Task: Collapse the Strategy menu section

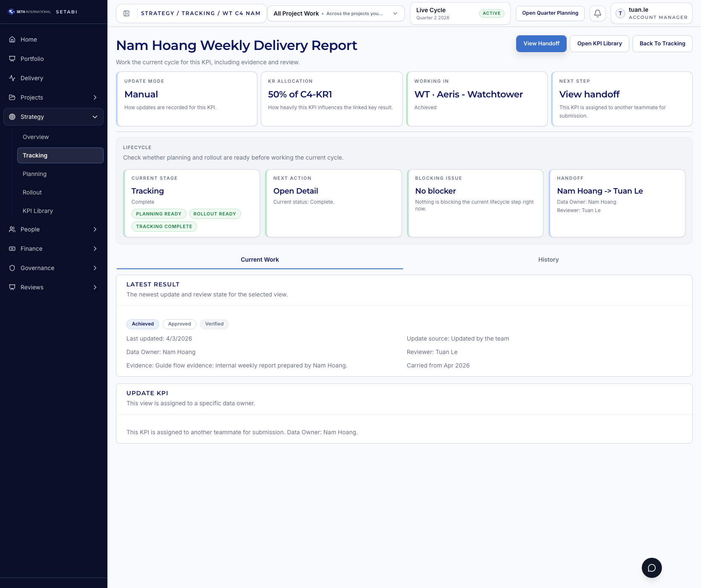Action: [95, 117]
